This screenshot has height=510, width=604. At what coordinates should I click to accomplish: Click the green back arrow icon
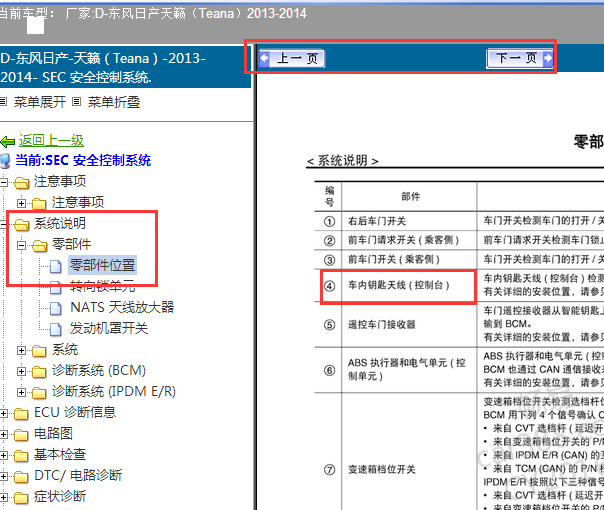pyautogui.click(x=8, y=142)
